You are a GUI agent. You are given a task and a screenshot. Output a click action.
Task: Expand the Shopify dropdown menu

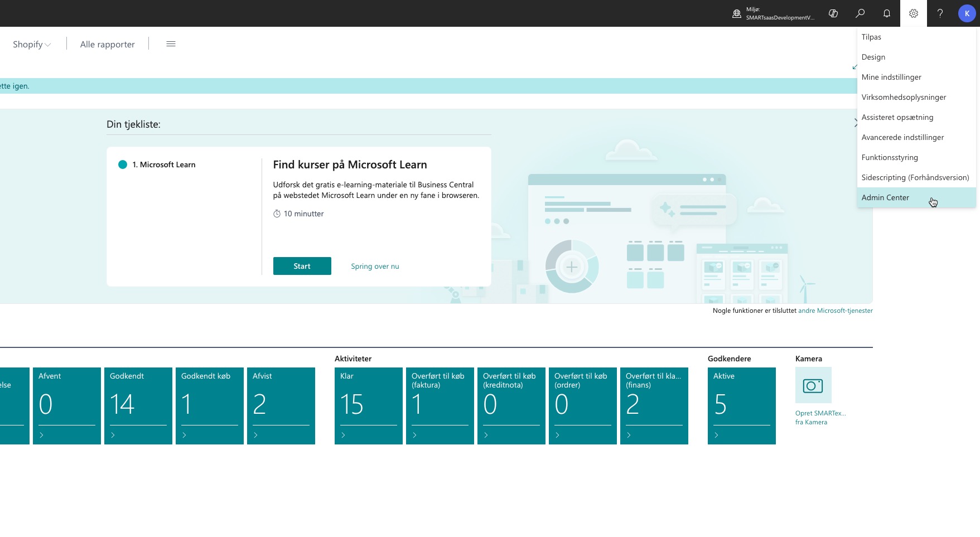coord(32,45)
